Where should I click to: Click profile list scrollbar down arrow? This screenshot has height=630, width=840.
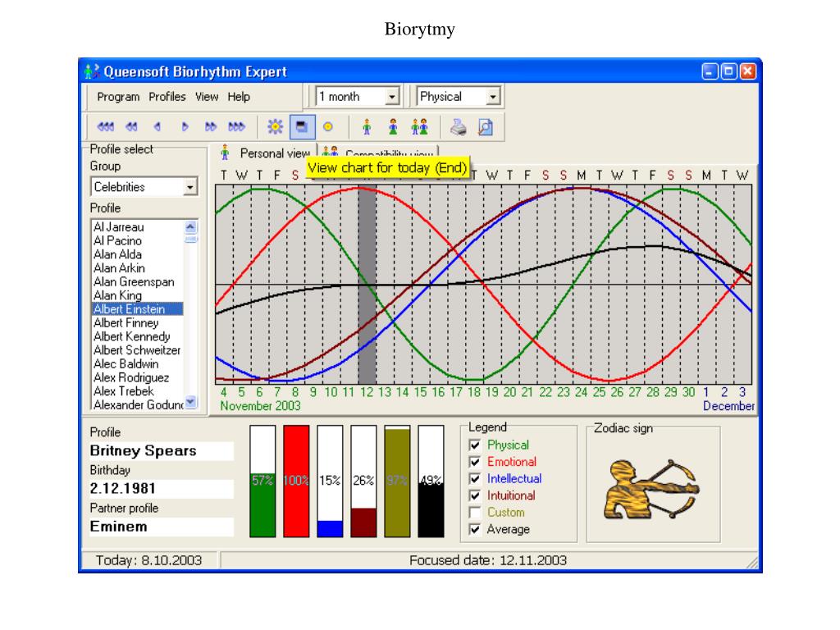[190, 402]
